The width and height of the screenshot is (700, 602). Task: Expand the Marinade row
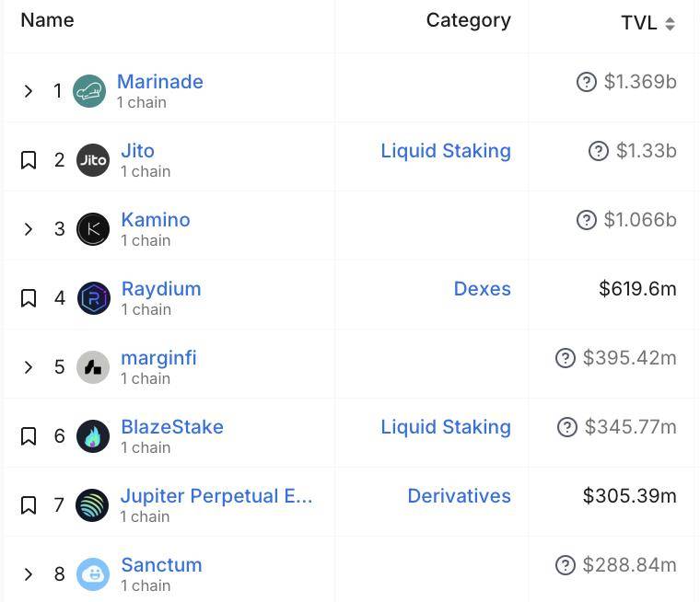coord(29,91)
